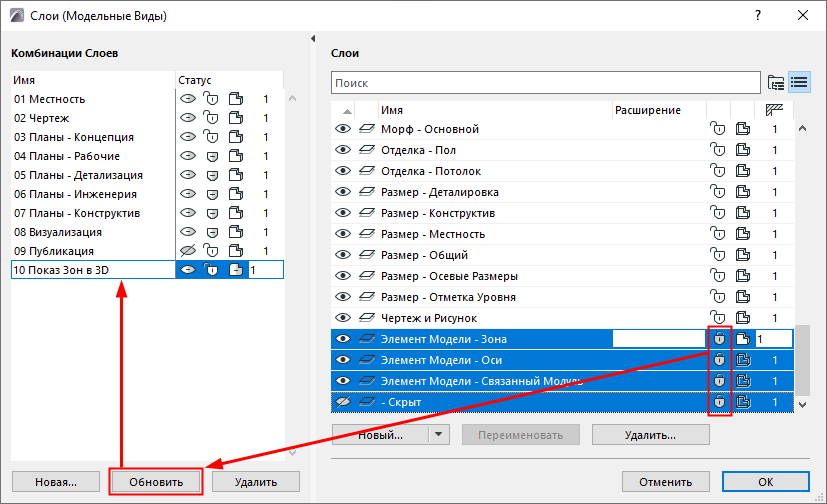The width and height of the screenshot is (827, 504).
Task: Toggle wireframe icon for Размер - Местность layer
Action: coord(743,234)
